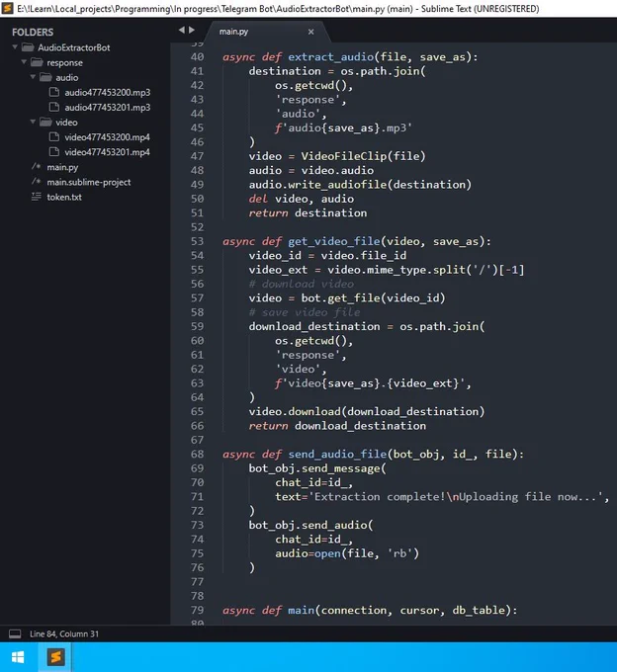Image resolution: width=617 pixels, height=672 pixels.
Task: Collapse the AudioExtractorBot folder arrow
Action: (x=15, y=47)
